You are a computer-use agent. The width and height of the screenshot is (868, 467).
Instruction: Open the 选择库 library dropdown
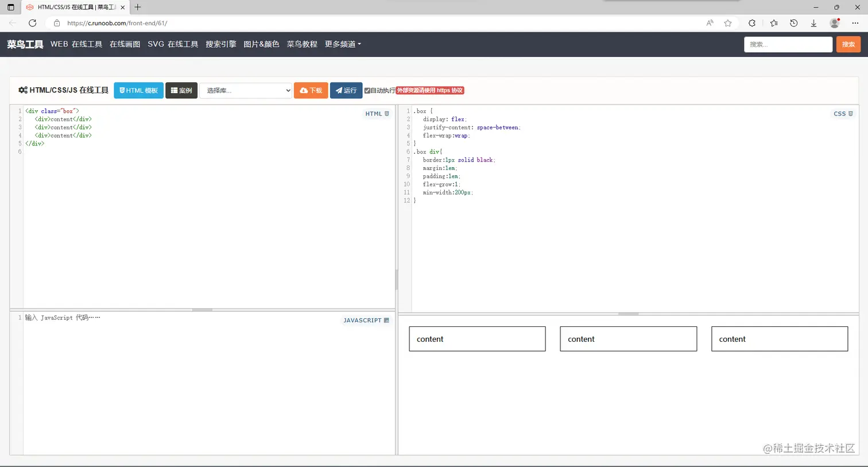(246, 90)
